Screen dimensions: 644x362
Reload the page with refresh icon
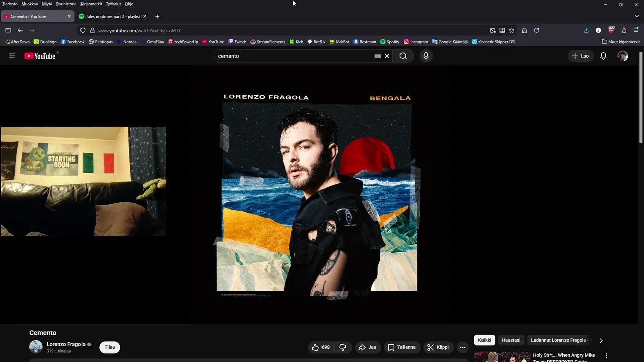(x=537, y=30)
